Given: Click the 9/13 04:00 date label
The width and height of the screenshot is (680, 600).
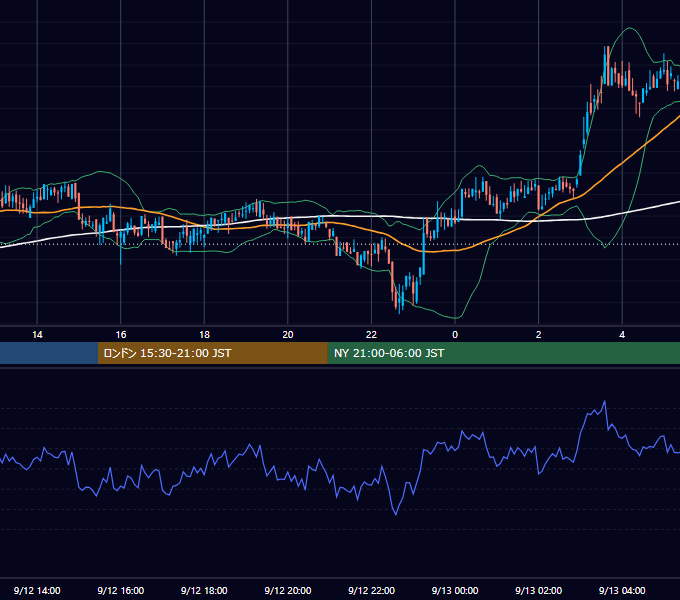Looking at the screenshot, I should (622, 590).
